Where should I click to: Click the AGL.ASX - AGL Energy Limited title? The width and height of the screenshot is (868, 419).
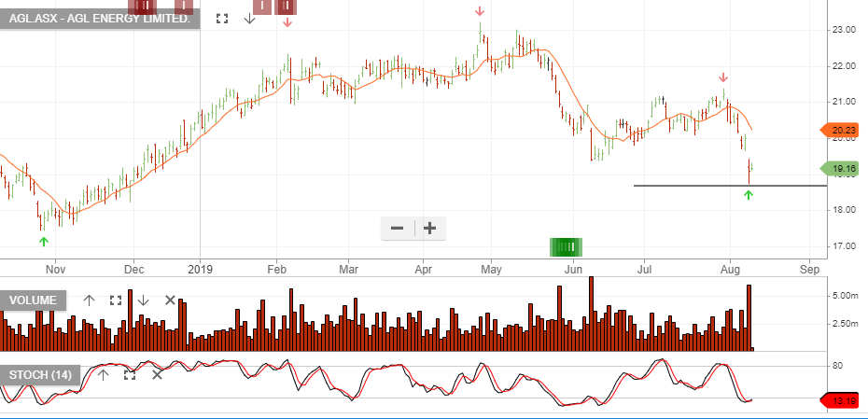coord(100,19)
